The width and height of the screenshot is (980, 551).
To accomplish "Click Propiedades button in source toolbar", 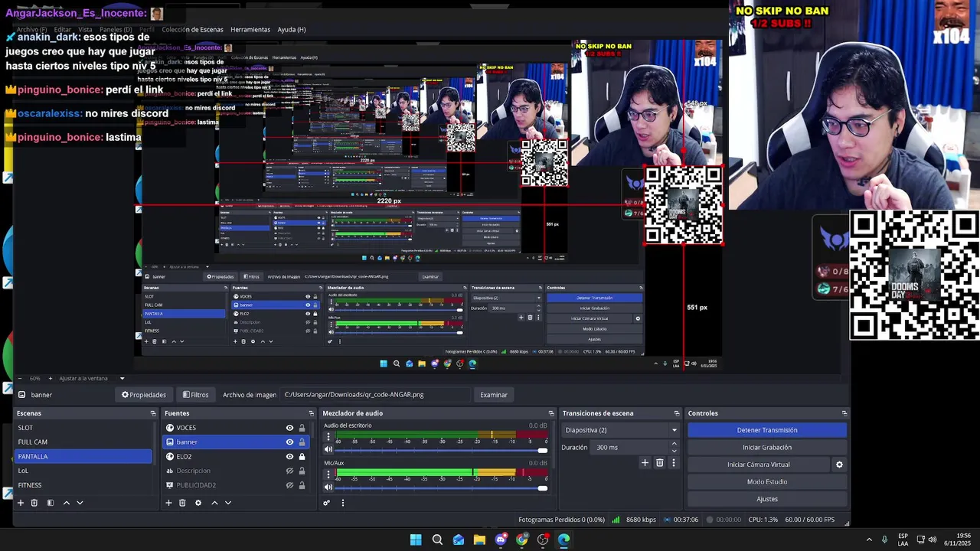I will [x=144, y=395].
